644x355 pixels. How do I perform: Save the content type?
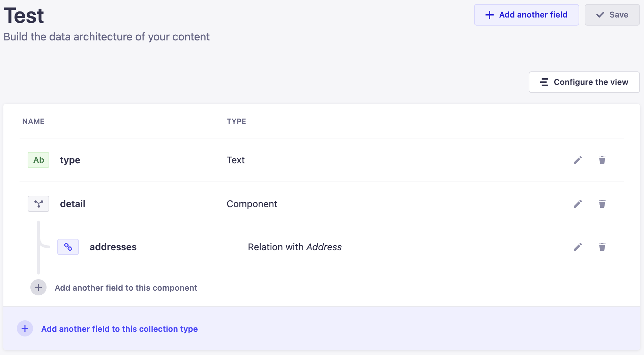(x=612, y=15)
